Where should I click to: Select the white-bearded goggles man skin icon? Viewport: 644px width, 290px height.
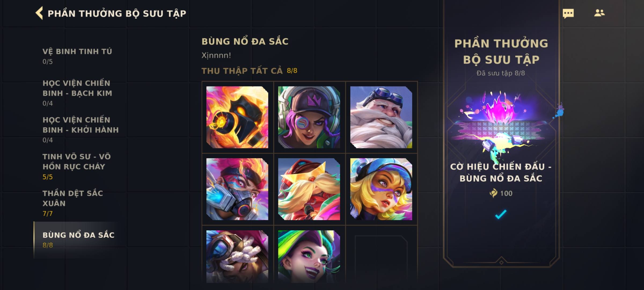coord(381,117)
